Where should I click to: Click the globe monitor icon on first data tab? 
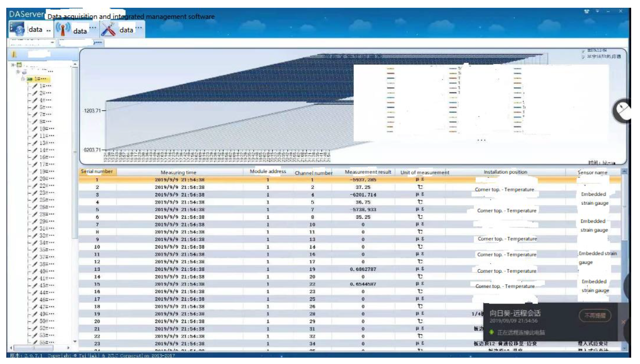point(17,29)
